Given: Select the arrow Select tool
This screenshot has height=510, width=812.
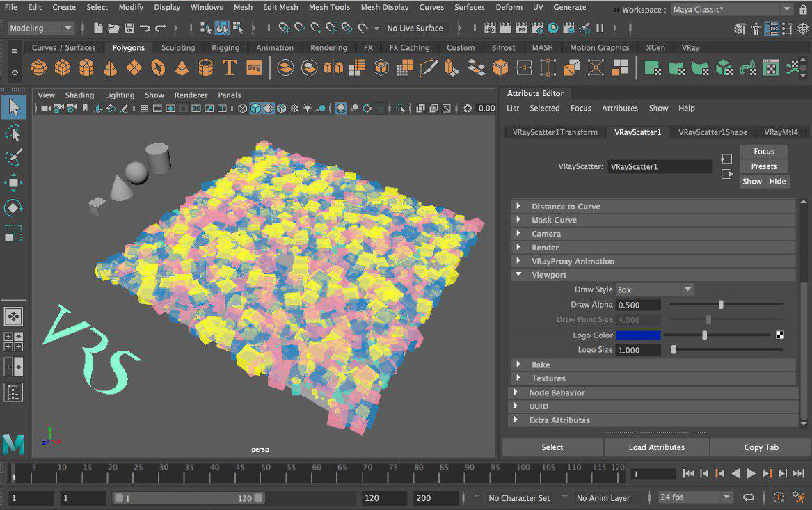Looking at the screenshot, I should tap(13, 107).
